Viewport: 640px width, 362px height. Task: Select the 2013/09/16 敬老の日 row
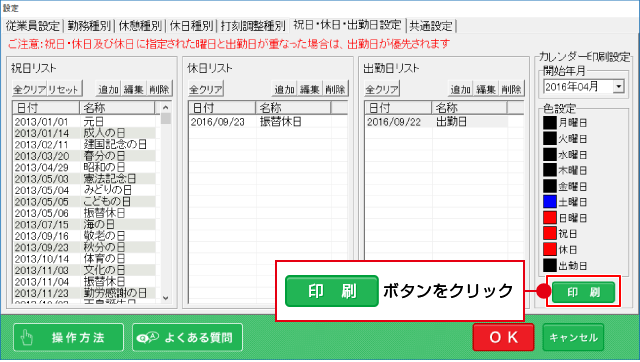pos(84,236)
